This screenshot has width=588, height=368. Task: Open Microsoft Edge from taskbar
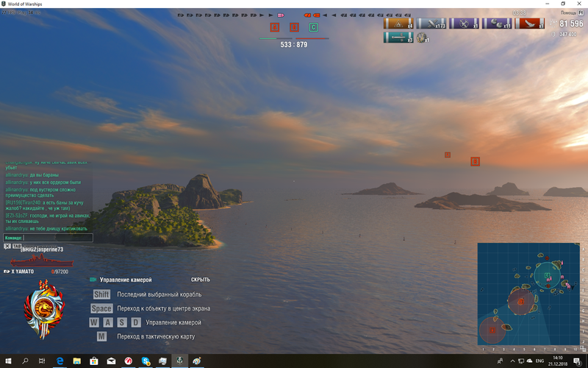60,361
